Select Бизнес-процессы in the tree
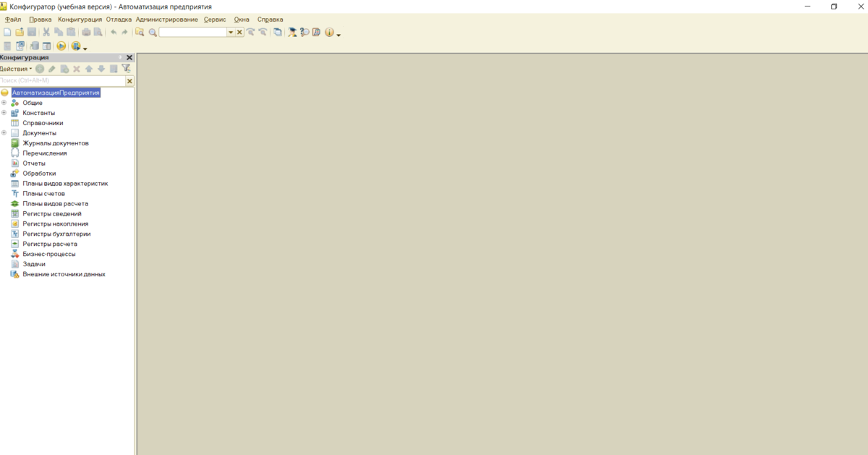This screenshot has width=868, height=455. [49, 254]
